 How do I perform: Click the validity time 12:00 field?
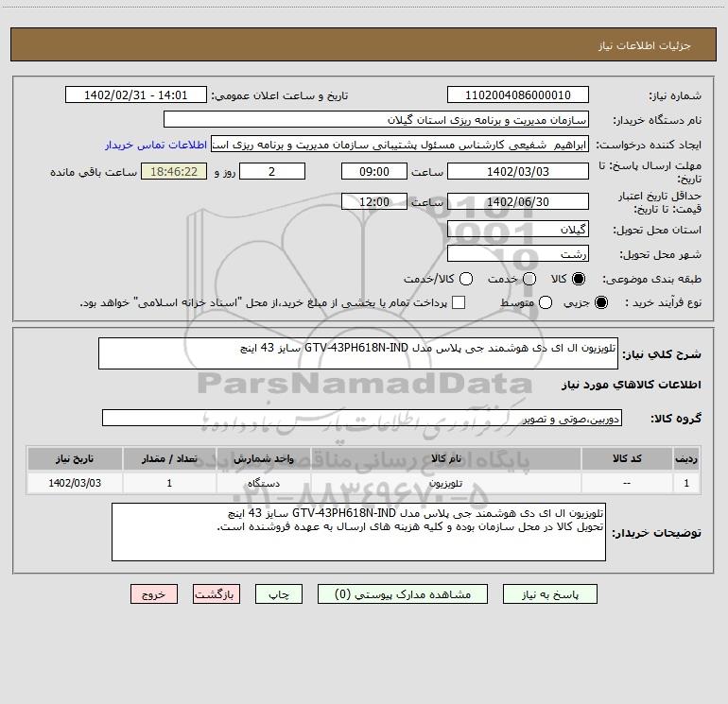point(374,202)
